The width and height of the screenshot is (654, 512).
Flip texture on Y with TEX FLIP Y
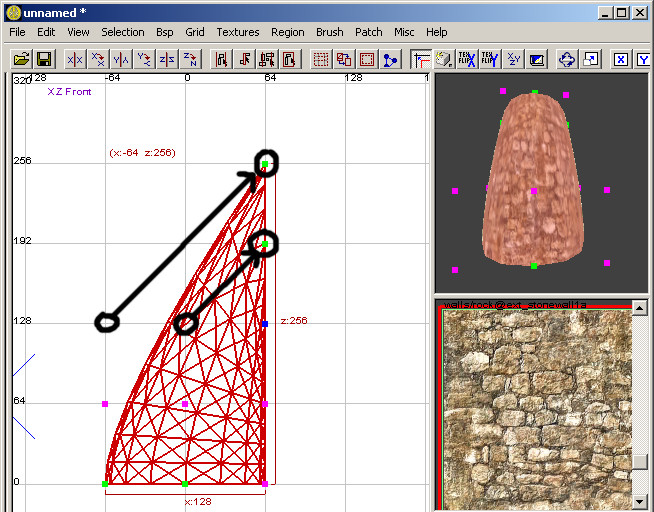click(x=490, y=60)
